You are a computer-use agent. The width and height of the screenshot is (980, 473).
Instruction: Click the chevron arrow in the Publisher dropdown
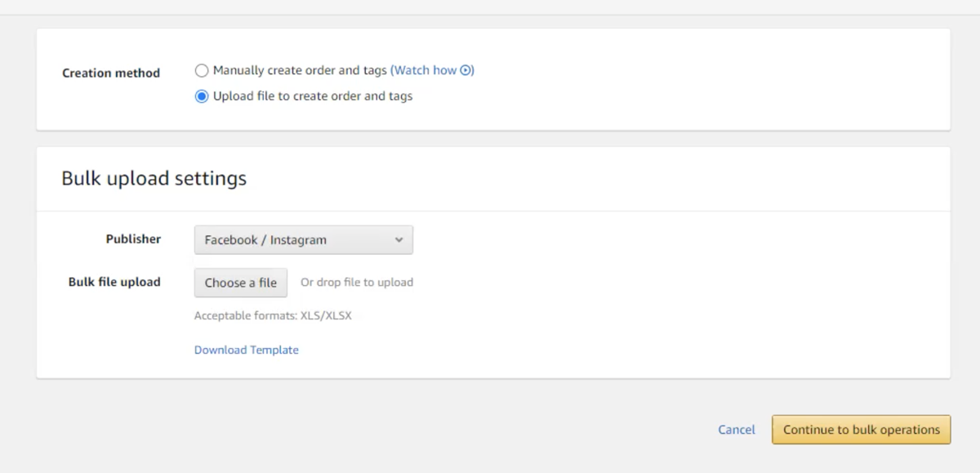pos(399,240)
